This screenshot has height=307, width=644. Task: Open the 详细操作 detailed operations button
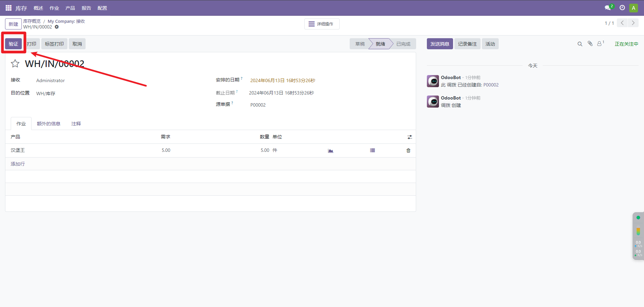(x=322, y=24)
